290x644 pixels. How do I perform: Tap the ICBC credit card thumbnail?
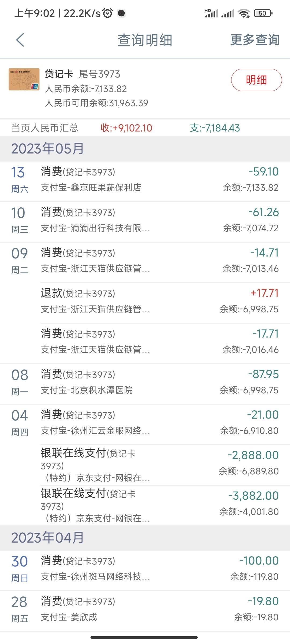click(24, 79)
